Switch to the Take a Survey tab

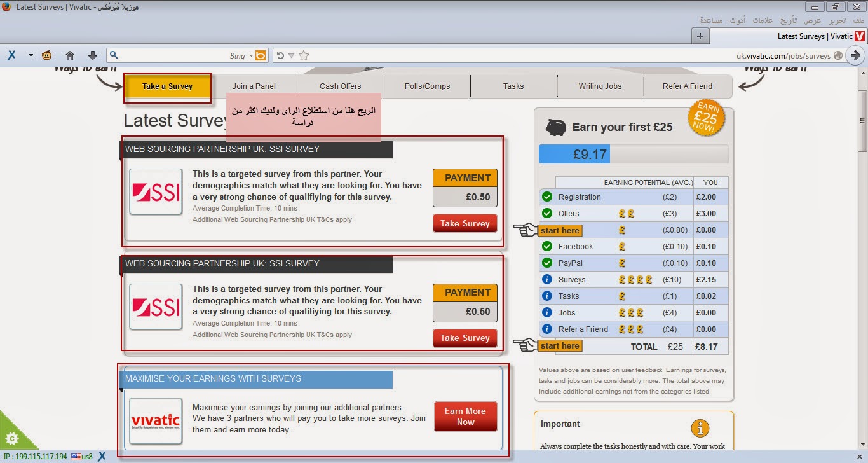168,86
